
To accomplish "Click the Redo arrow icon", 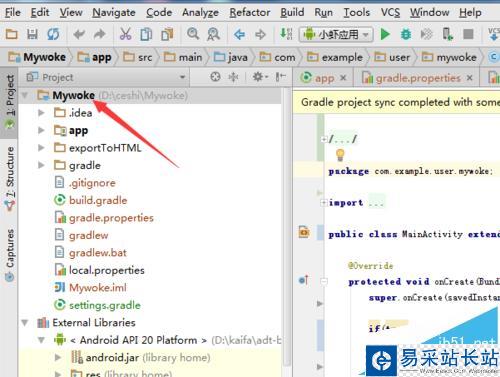I will [x=100, y=34].
